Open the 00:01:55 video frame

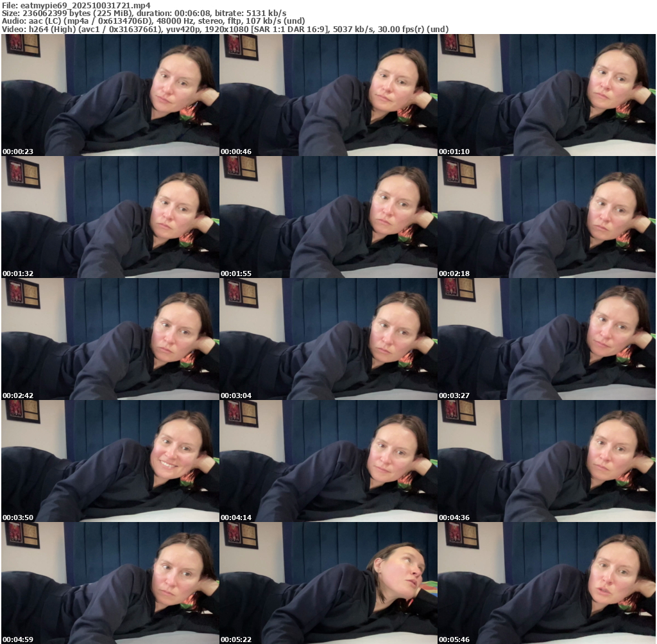coord(328,217)
